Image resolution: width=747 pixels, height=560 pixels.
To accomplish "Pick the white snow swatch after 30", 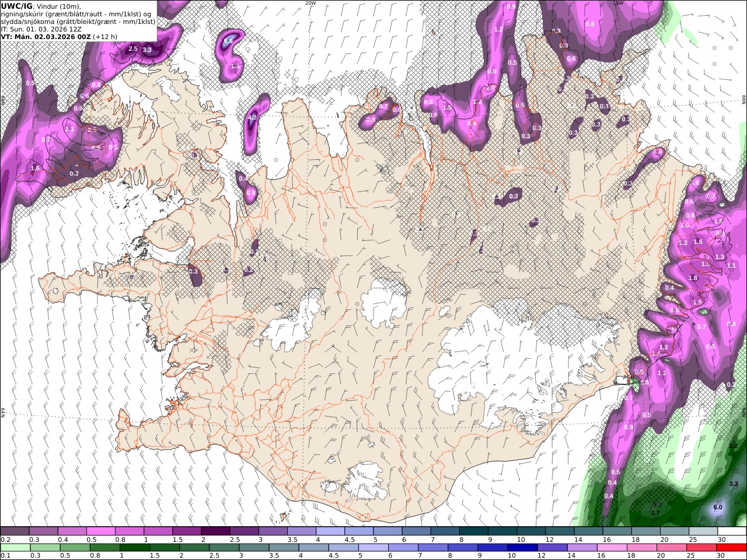I will (x=731, y=531).
